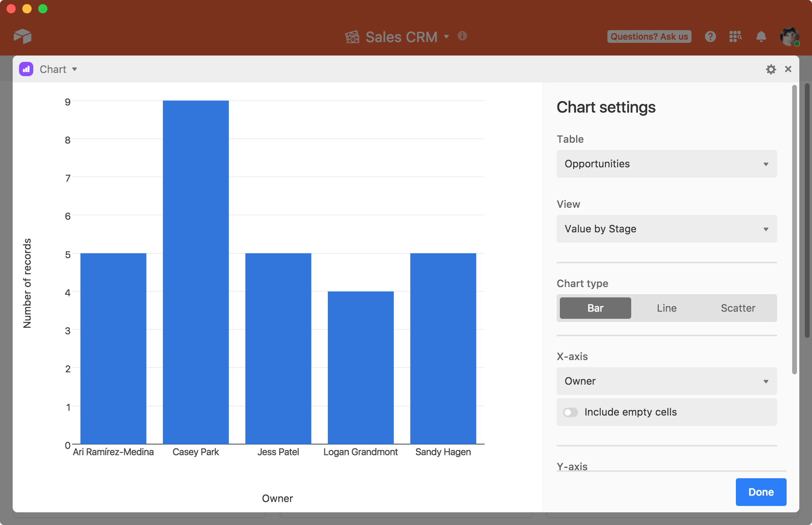Close the Chart panel window
Image resolution: width=812 pixels, height=525 pixels.
click(x=788, y=69)
